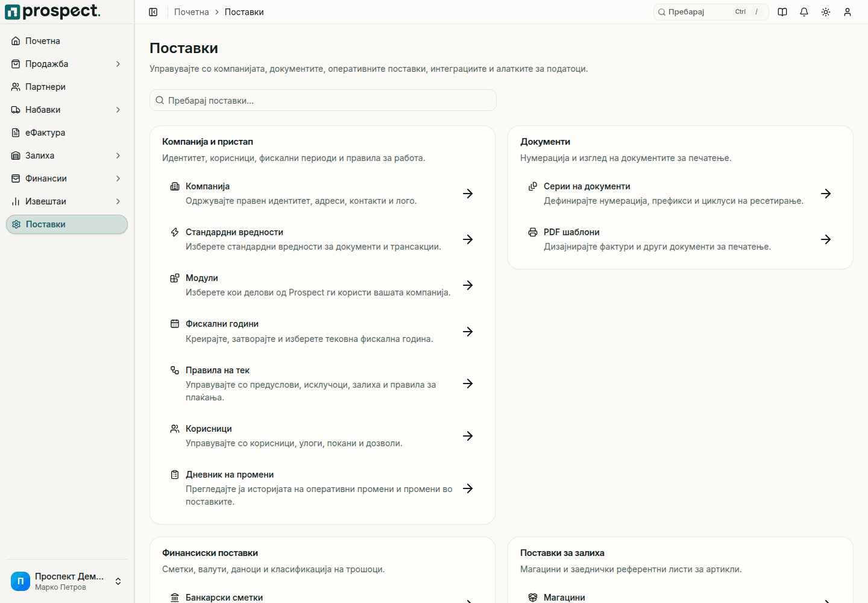
Task: Expand the Набавки sidebar section
Action: 67,110
